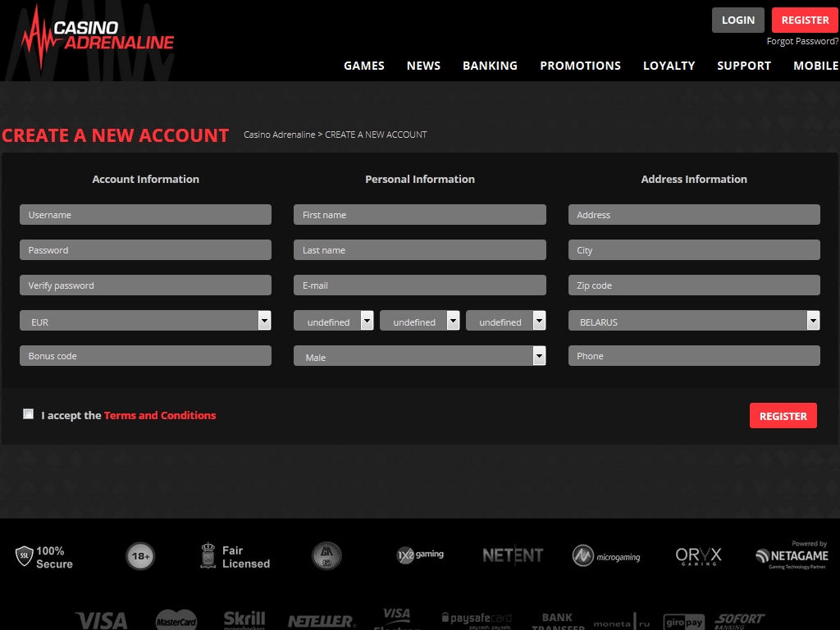Click the Forgot Password link
The width and height of the screenshot is (840, 630).
(801, 41)
